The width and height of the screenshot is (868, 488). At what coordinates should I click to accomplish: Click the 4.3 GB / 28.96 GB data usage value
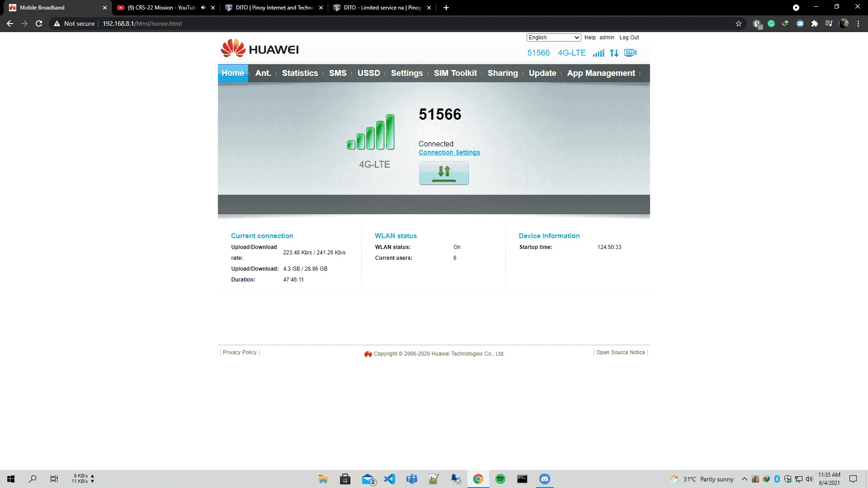[305, 269]
